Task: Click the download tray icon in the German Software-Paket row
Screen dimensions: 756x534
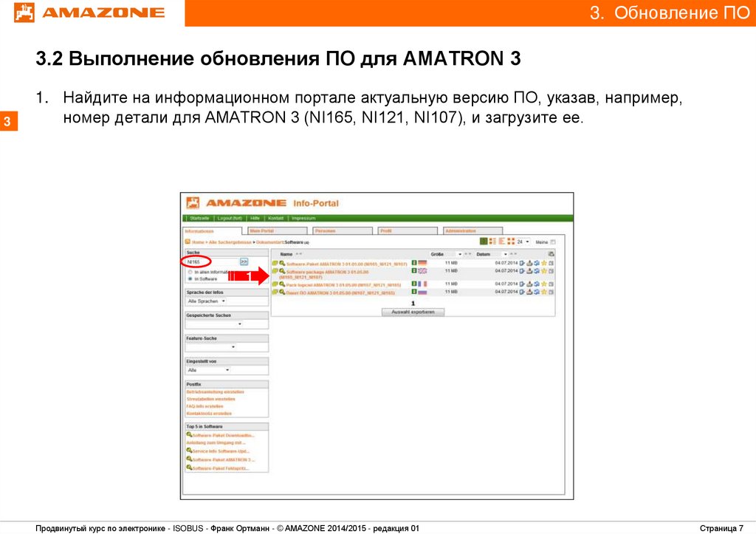Action: point(529,263)
